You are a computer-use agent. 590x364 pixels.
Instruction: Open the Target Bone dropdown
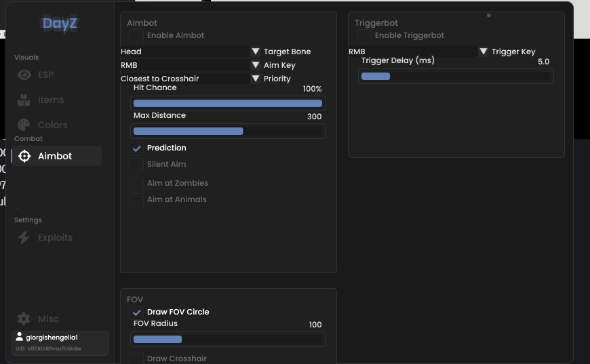256,52
